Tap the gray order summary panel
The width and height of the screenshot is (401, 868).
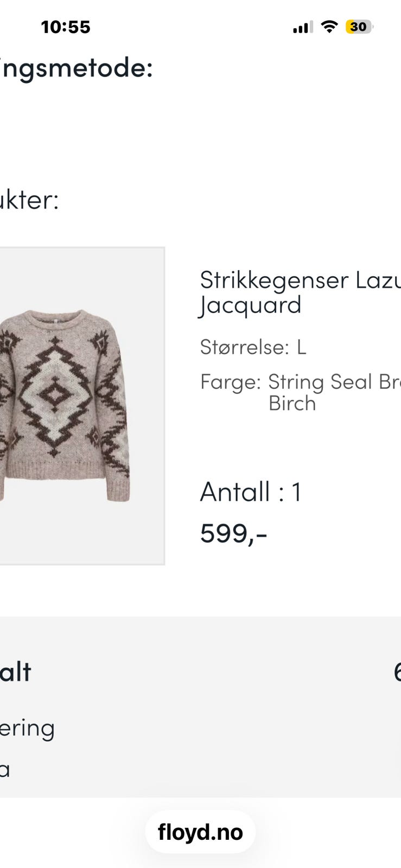[x=200, y=707]
